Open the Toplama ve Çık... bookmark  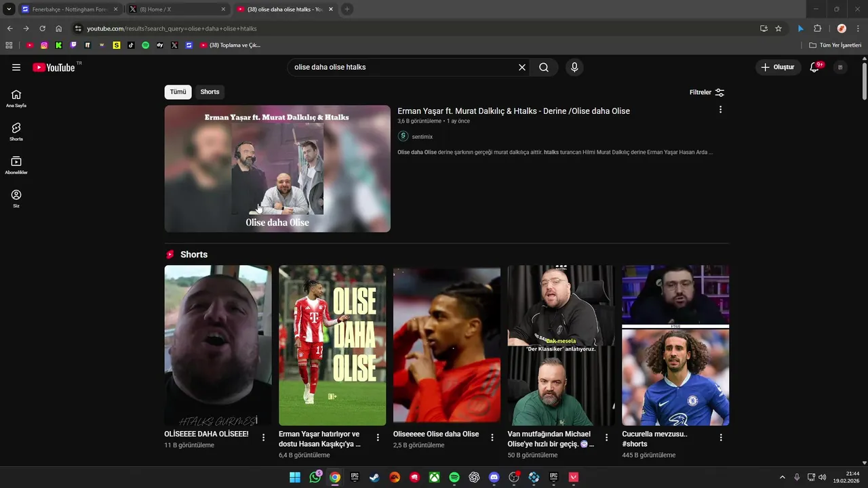click(230, 45)
